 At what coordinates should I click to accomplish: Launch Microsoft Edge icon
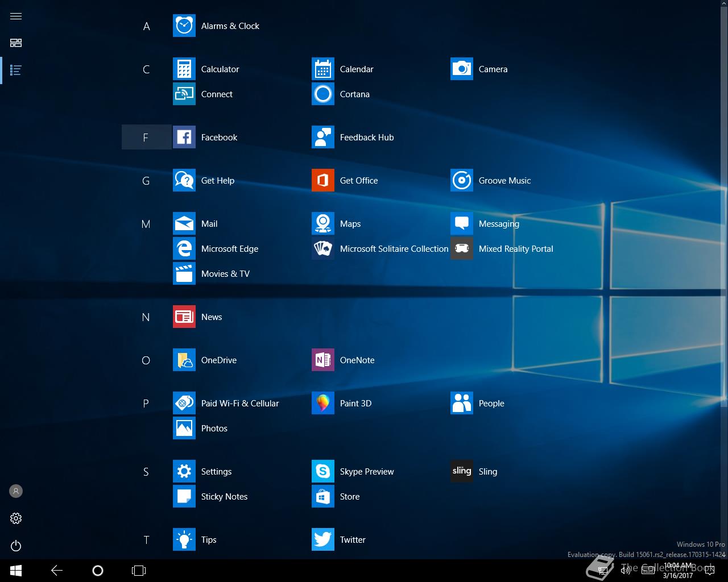[184, 249]
